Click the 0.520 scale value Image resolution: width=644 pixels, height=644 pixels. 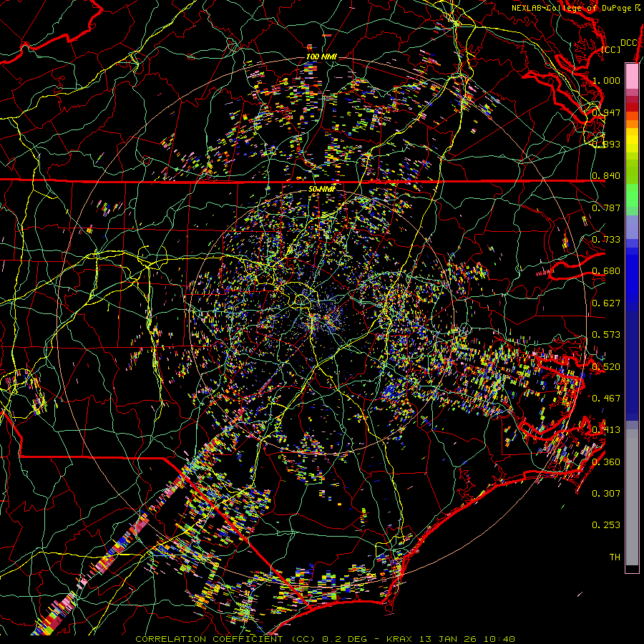pyautogui.click(x=607, y=367)
